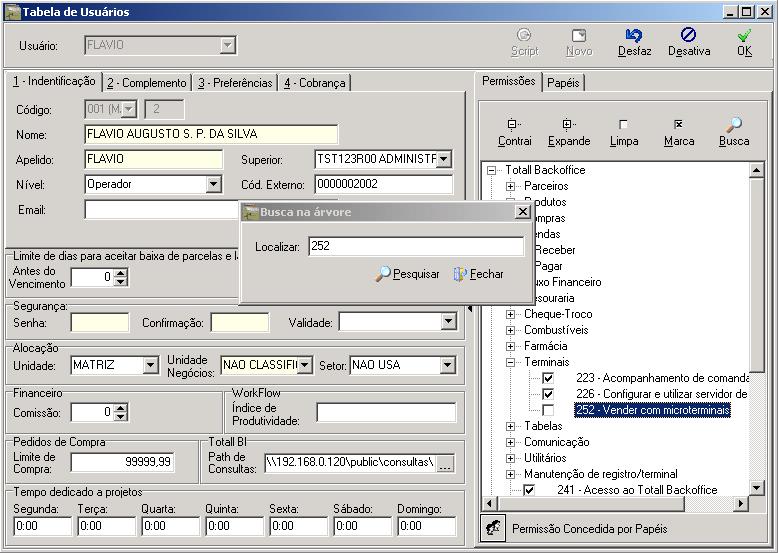
Task: Click the Apelido input field
Action: pos(153,160)
